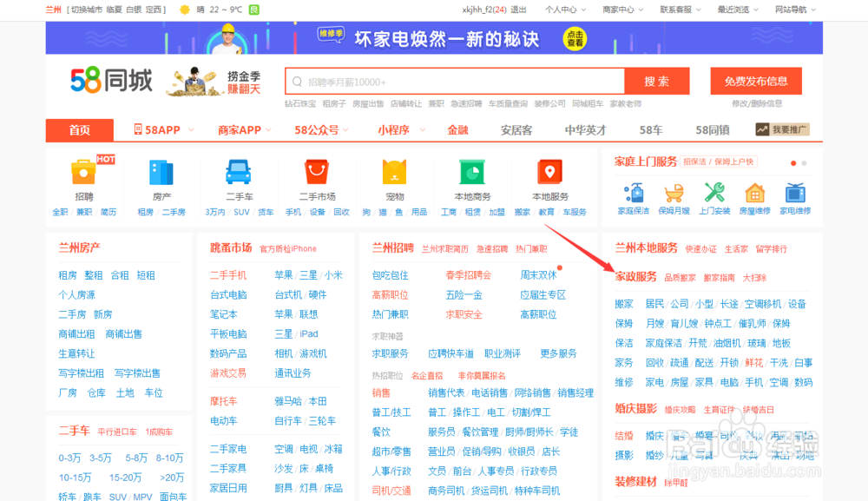
Task: Click the 搜索 search button
Action: 657,82
